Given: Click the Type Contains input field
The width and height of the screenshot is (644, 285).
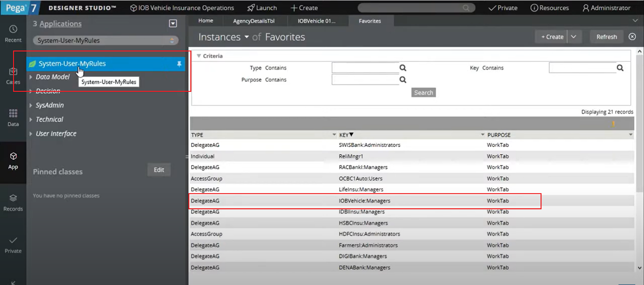Looking at the screenshot, I should [365, 68].
